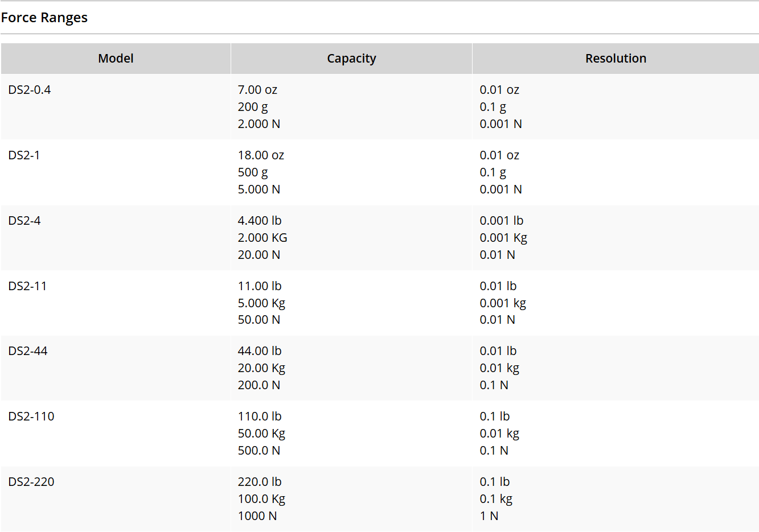Select the 1 N resolution value
759x532 pixels.
pos(489,516)
